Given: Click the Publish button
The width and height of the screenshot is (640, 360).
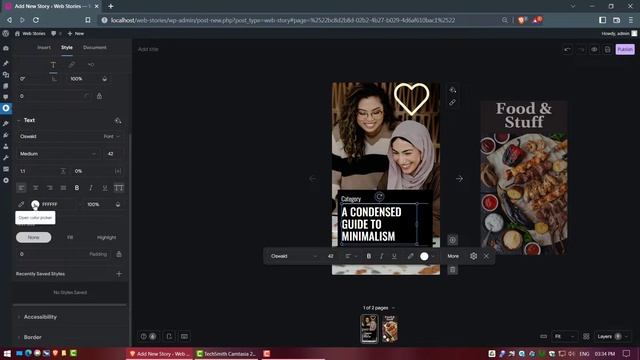Looking at the screenshot, I should coord(625,49).
